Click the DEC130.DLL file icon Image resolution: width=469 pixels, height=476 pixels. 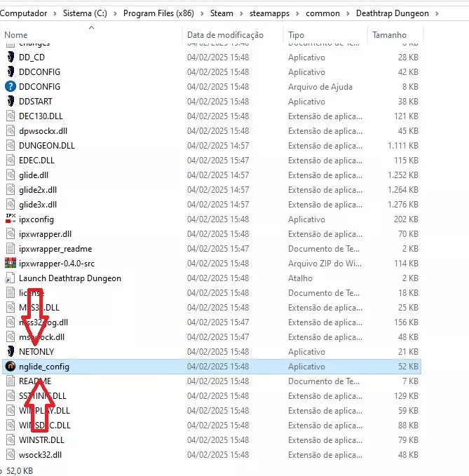11,116
